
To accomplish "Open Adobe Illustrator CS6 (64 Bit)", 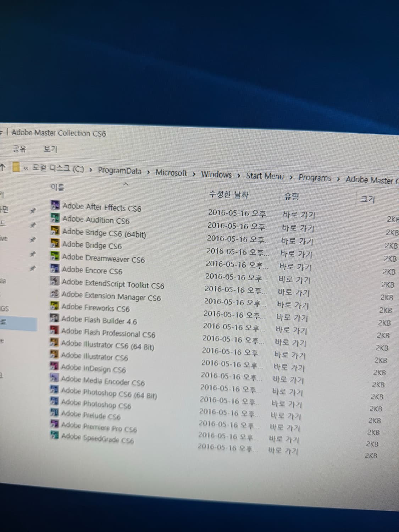I will point(108,344).
